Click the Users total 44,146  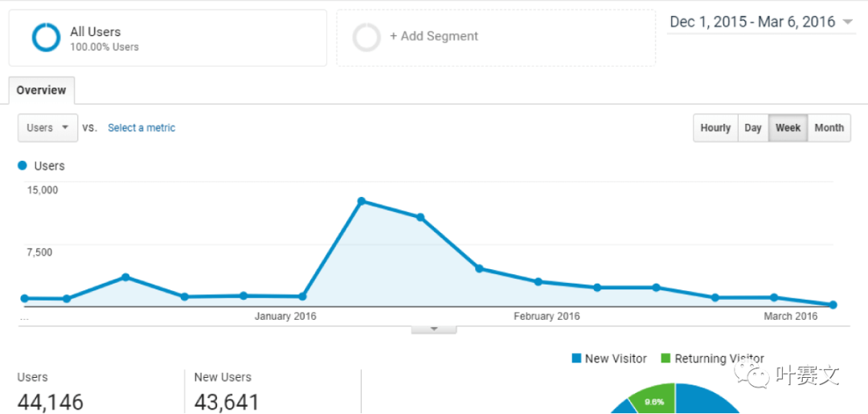pos(51,403)
